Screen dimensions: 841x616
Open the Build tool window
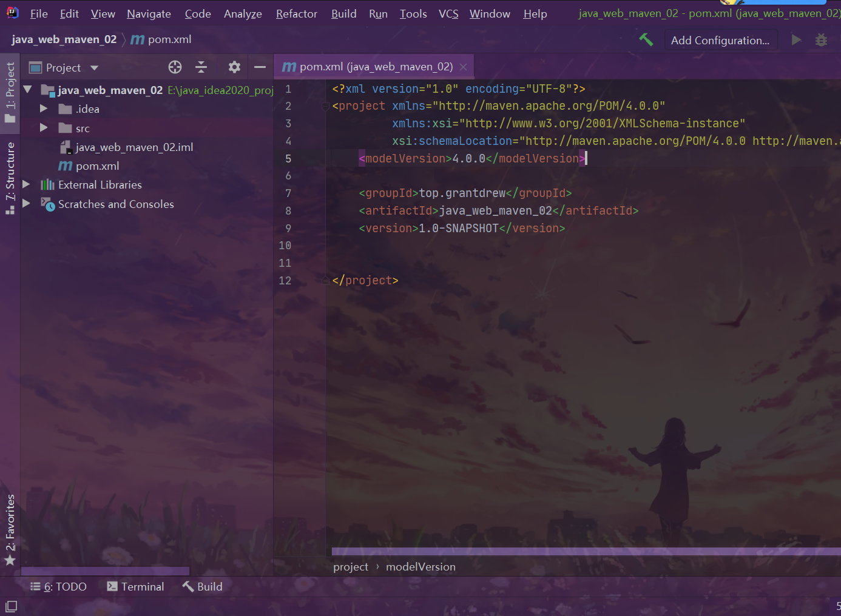click(x=203, y=586)
